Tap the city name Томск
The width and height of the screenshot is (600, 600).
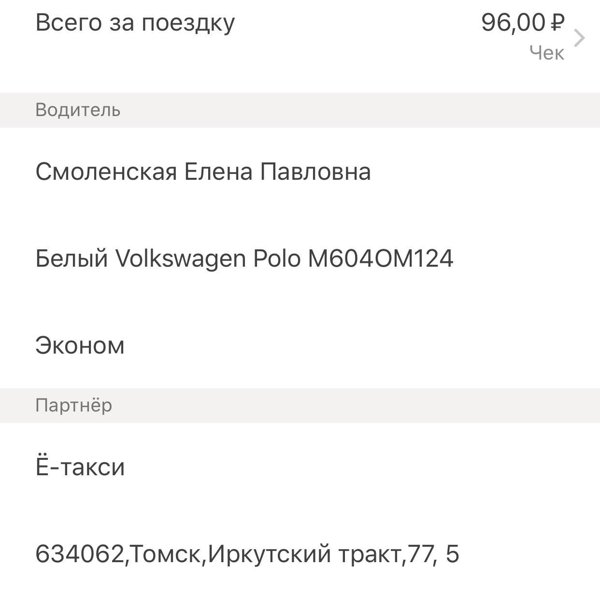point(165,554)
